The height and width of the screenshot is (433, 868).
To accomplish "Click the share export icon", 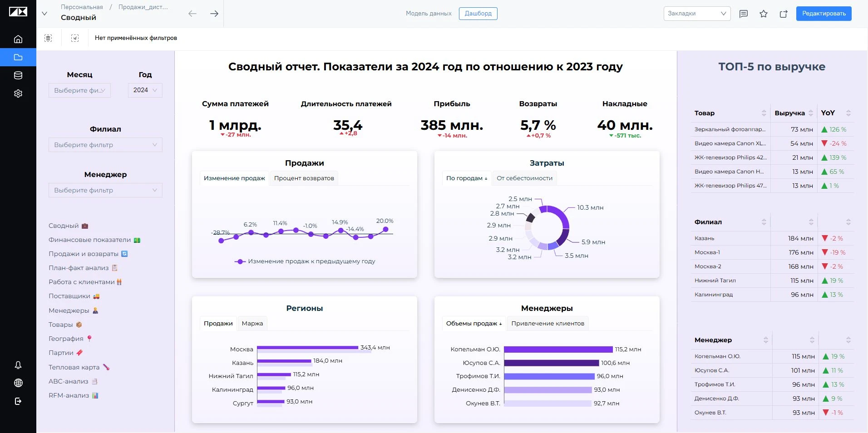I will tap(784, 14).
